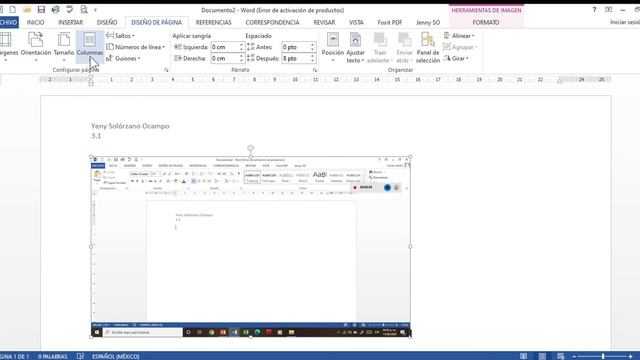Switch to the CORRESPONDENCIA tab
Viewport: 640px width, 360px height.
click(272, 22)
